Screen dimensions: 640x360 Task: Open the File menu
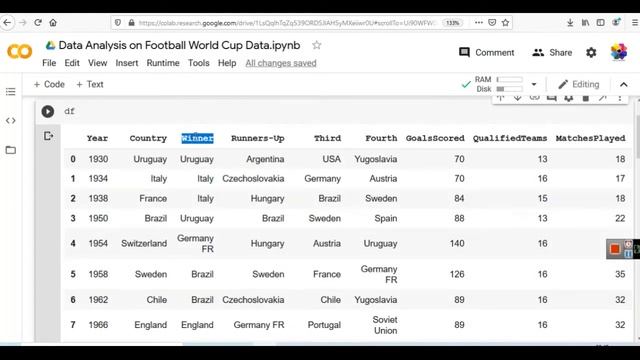[49, 63]
